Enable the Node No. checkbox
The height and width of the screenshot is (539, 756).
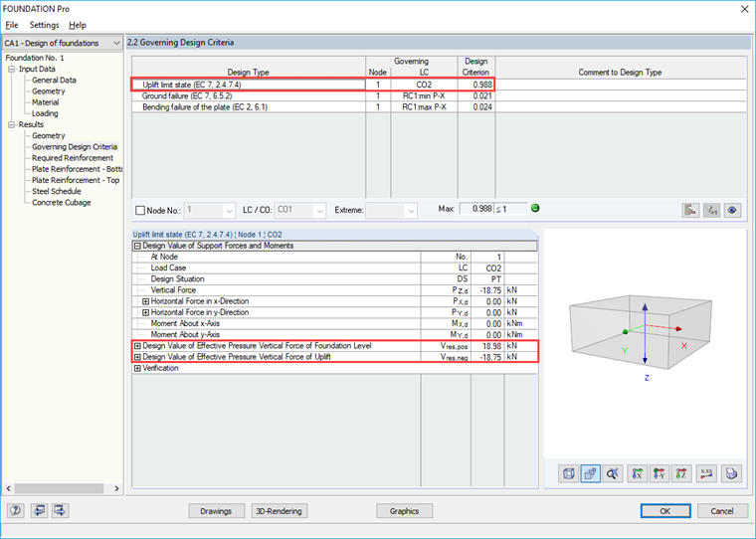[140, 210]
